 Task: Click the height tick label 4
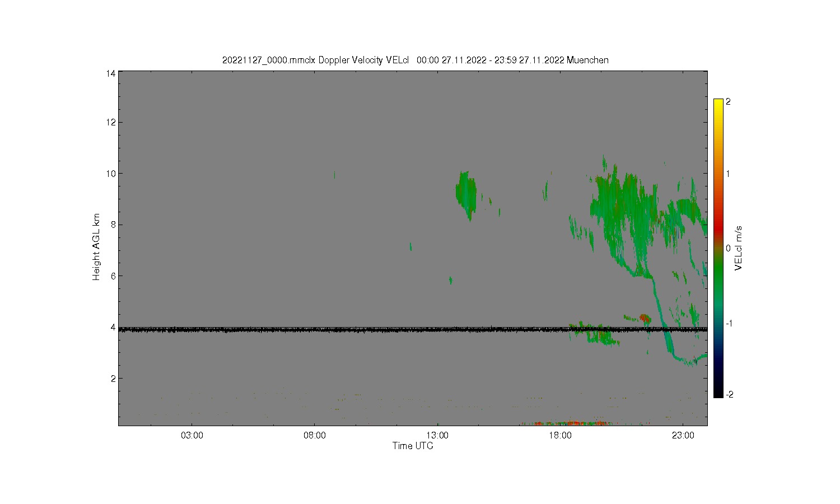[113, 327]
